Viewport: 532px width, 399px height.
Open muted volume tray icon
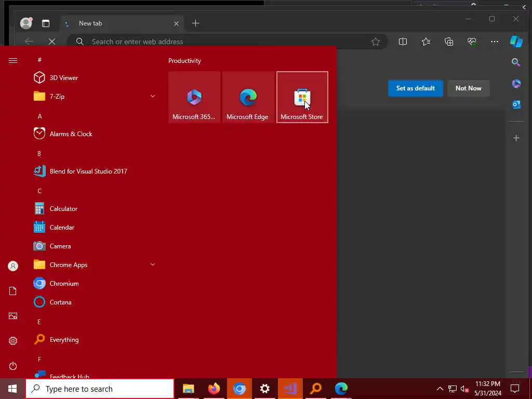click(x=464, y=389)
